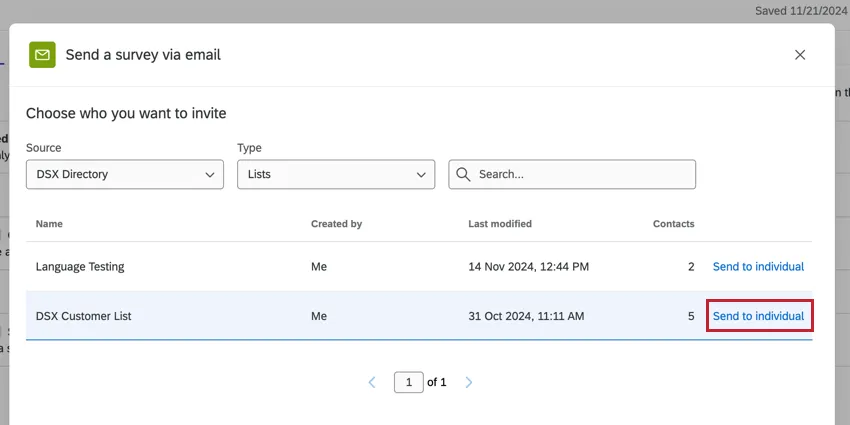Click the Send a survey via email title

click(x=143, y=55)
